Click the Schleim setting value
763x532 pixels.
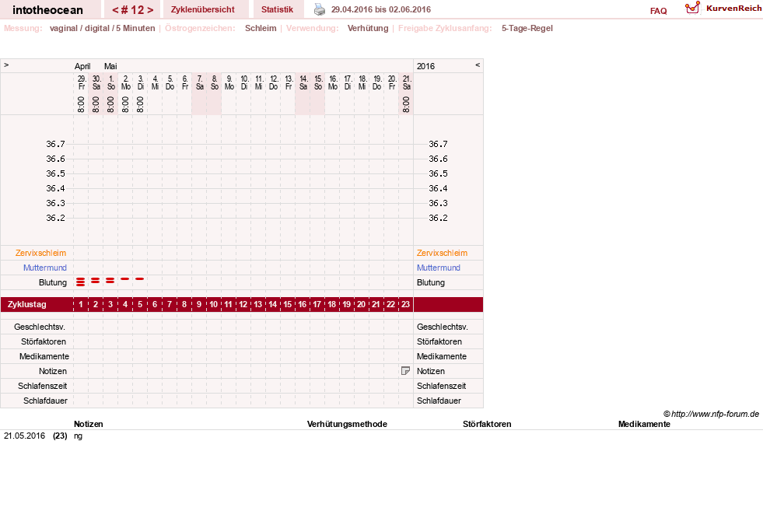(261, 28)
